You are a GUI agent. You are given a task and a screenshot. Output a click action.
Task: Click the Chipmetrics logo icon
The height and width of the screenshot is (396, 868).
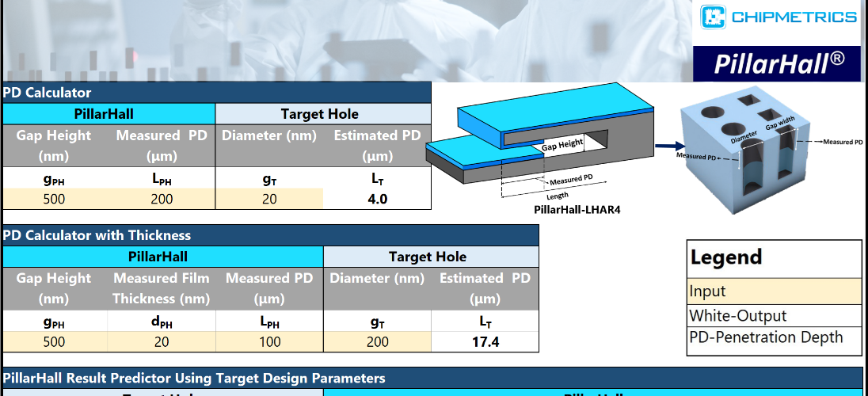[713, 17]
